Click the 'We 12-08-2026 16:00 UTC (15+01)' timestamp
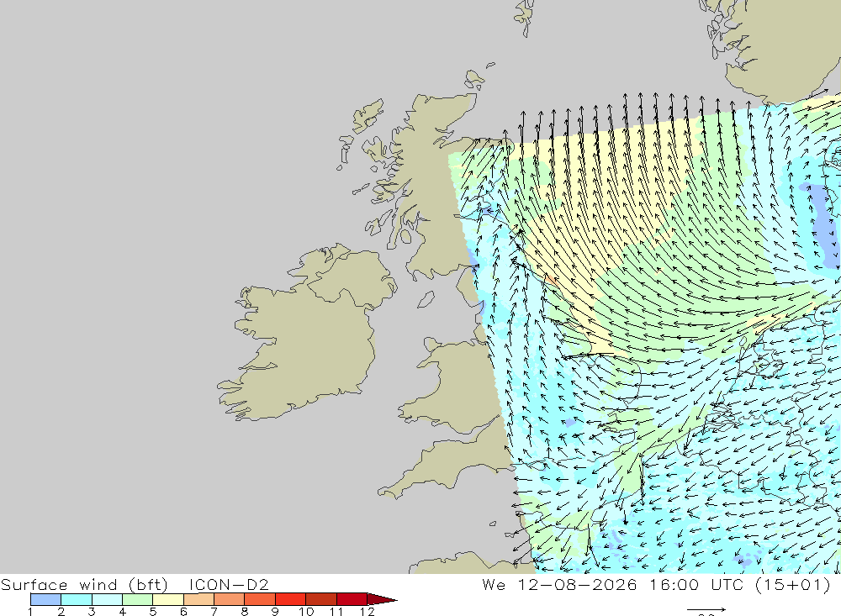Viewport: 841px width, 616px height. (656, 584)
